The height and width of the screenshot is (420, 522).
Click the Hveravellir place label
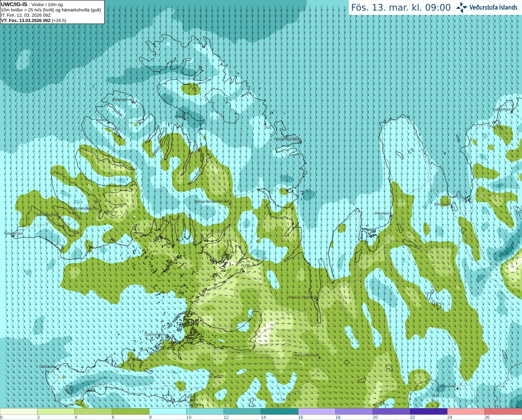[x=448, y=386]
